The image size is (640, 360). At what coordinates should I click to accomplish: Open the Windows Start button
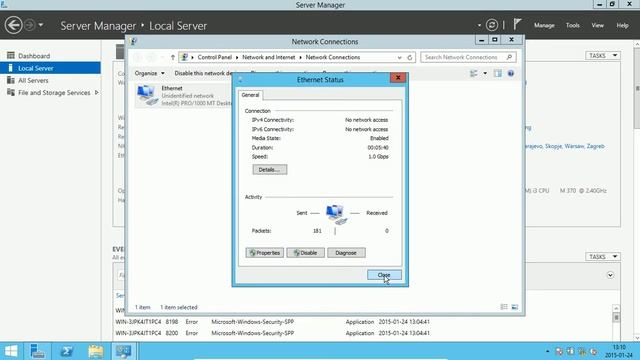pos(11,351)
